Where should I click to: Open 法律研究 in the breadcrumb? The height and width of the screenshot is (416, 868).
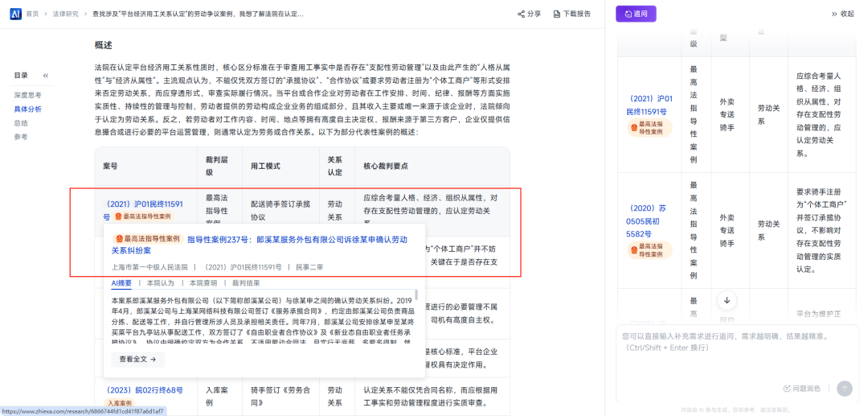[x=65, y=14]
